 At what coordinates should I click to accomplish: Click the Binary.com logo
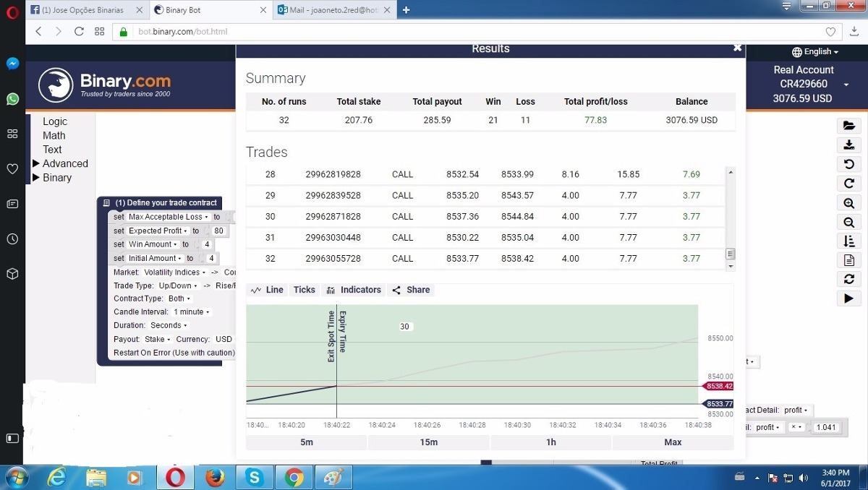point(105,85)
